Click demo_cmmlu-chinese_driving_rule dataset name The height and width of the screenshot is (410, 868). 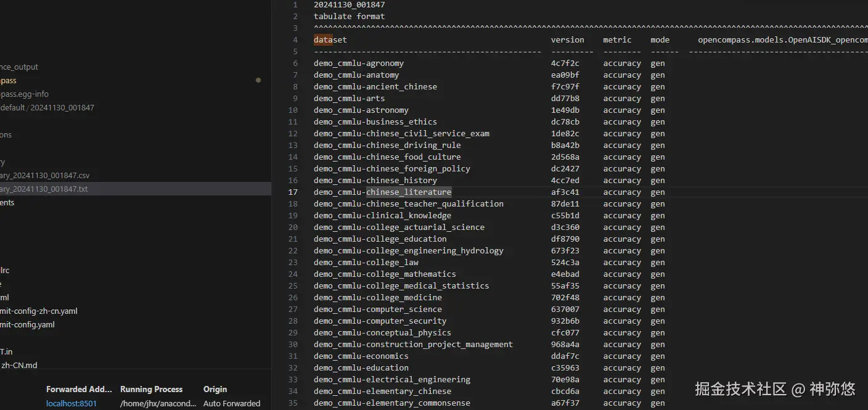coord(387,145)
